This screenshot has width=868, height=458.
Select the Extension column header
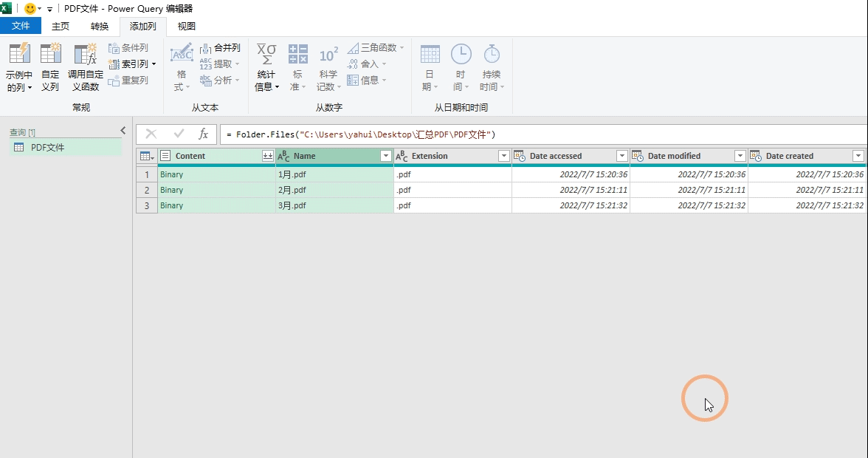pos(452,156)
